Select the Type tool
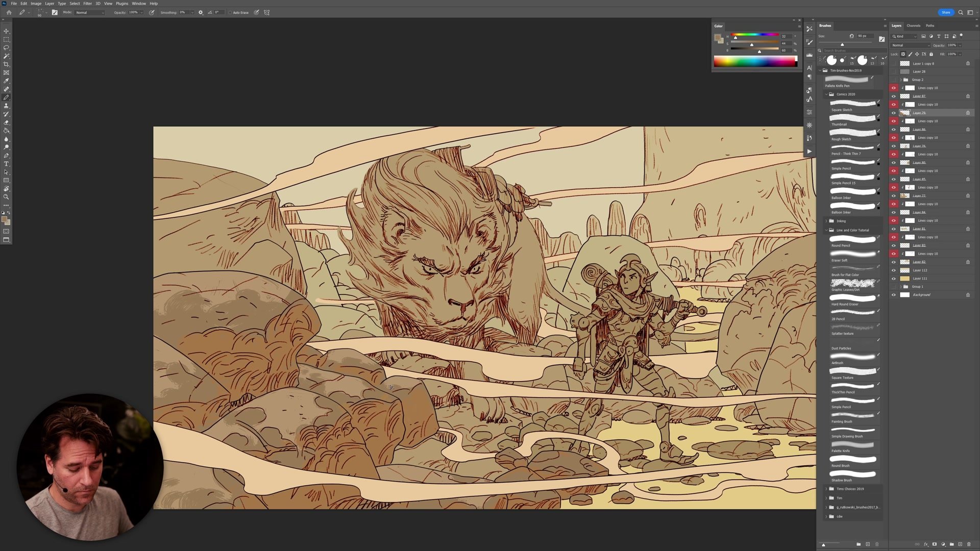 [6, 164]
